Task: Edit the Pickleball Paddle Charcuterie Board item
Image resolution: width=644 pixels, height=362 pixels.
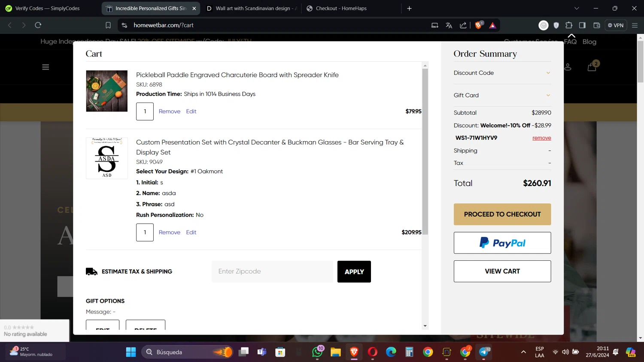Action: (x=191, y=112)
